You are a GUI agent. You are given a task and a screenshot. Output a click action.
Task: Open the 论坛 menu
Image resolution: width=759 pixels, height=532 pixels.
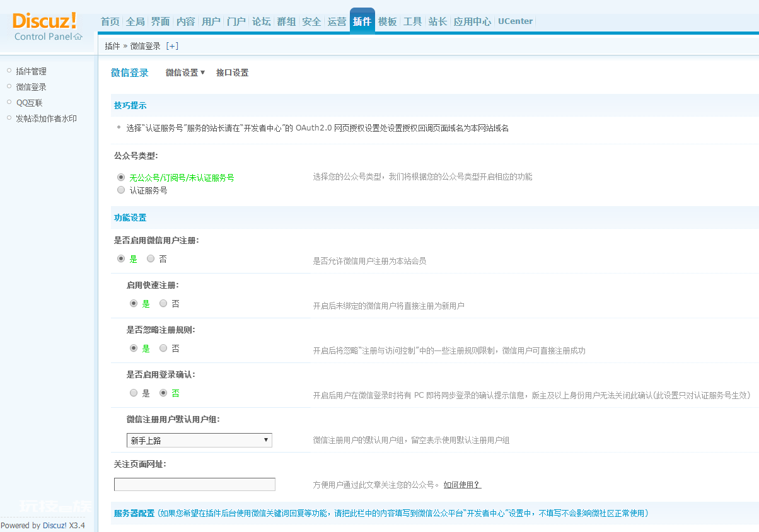point(262,21)
